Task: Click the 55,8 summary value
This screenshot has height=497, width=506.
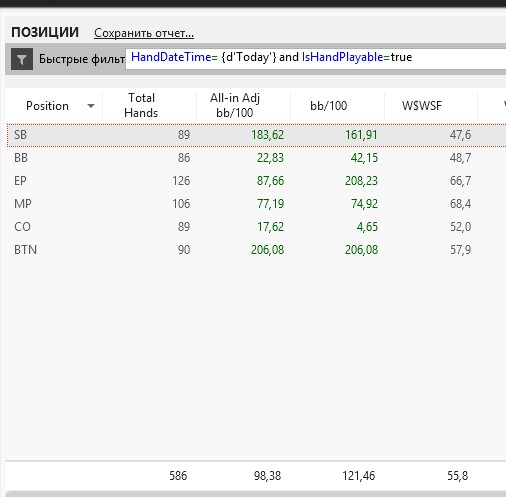Action: pyautogui.click(x=458, y=476)
